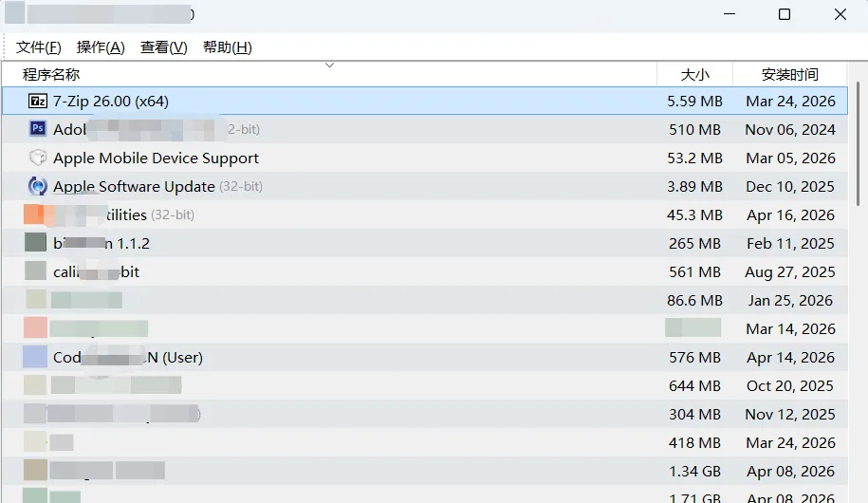Click the 304 MB size cell
The image size is (868, 503).
pyautogui.click(x=694, y=415)
